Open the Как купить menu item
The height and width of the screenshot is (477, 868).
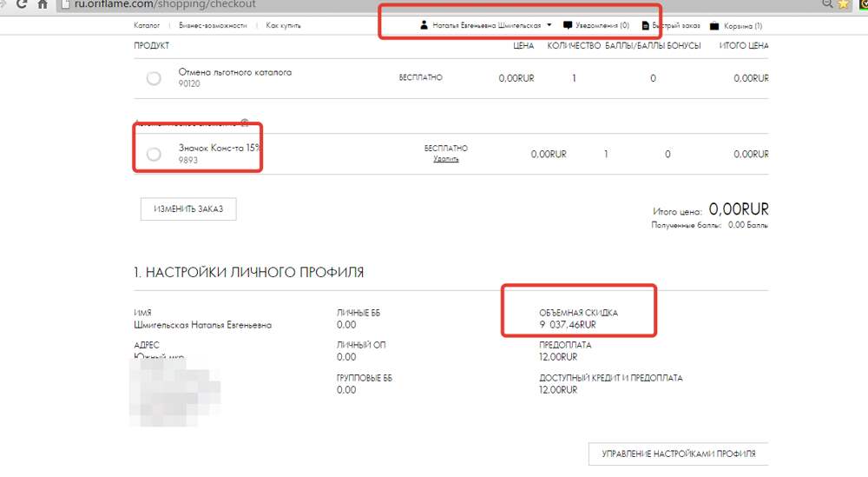283,26
